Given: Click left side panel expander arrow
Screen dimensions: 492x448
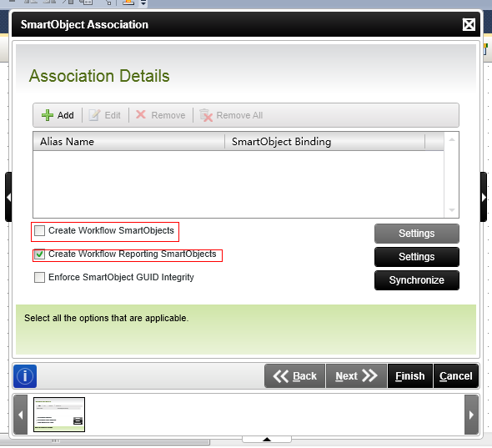Looking at the screenshot, I should click(x=8, y=197).
